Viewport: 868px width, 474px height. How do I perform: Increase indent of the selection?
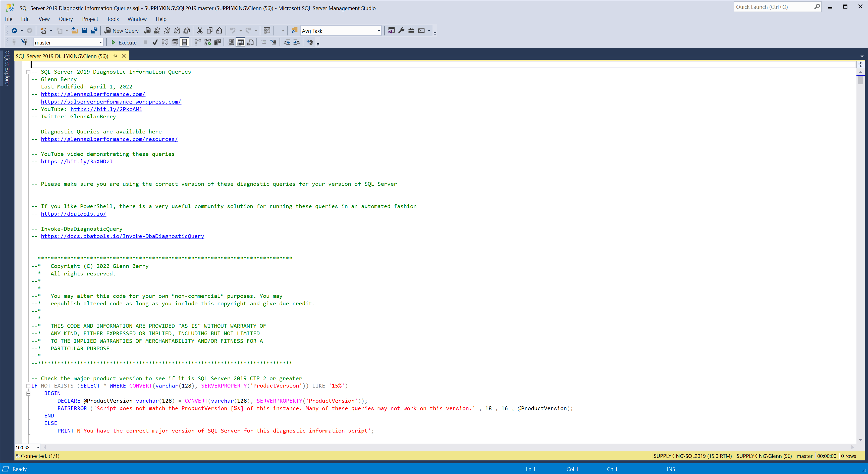[297, 42]
